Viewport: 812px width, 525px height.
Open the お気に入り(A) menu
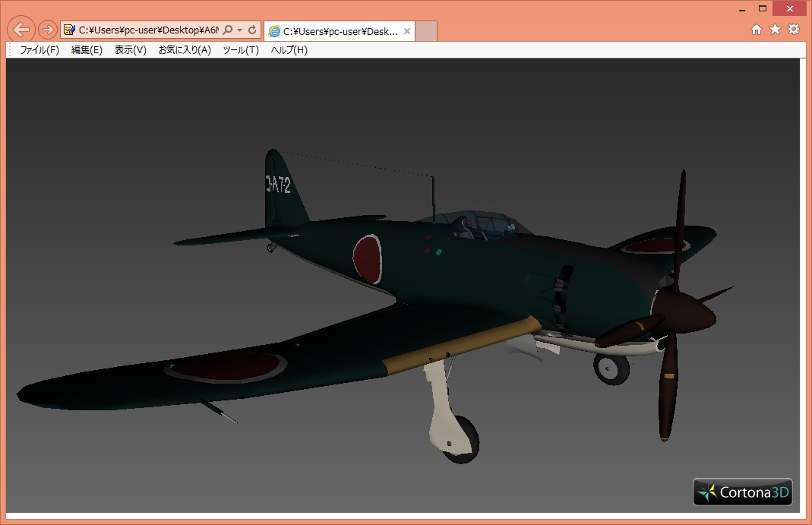(185, 50)
